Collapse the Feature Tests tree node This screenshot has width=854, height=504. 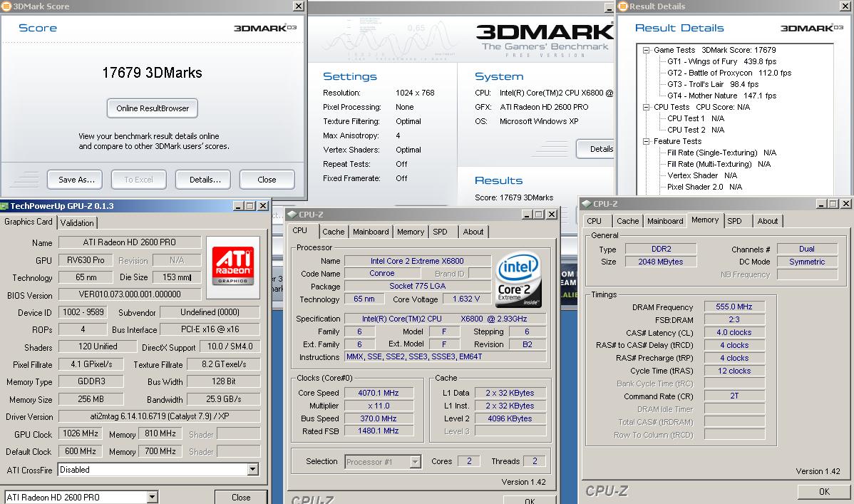pos(646,142)
